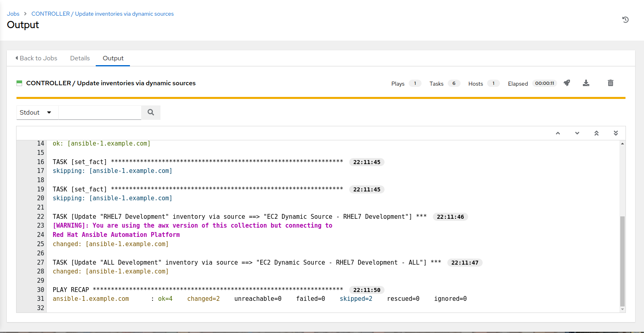This screenshot has height=333, width=644.
Task: Click line 19 timestamp badge 22:11:45
Action: tap(367, 189)
